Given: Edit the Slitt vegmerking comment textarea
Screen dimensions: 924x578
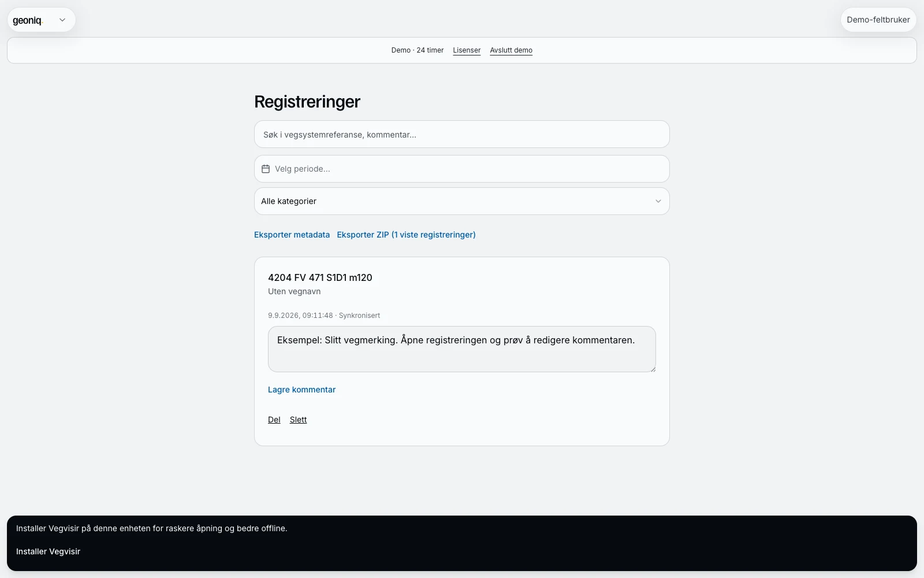Looking at the screenshot, I should 462,349.
